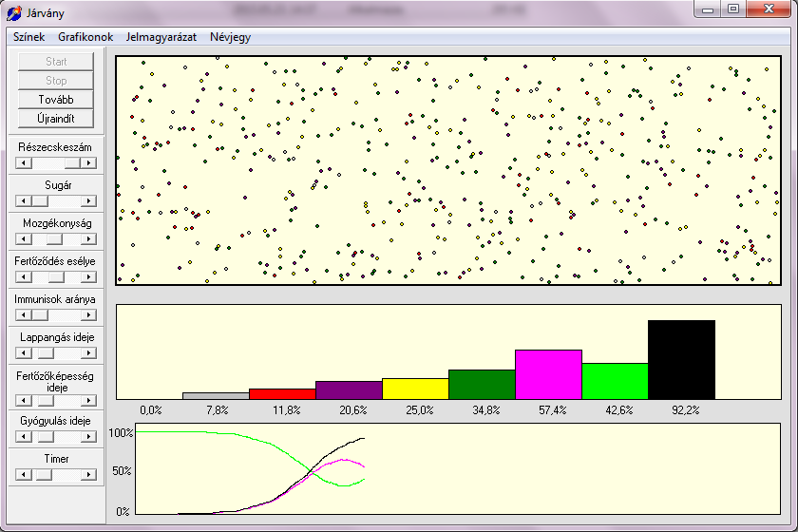Click the Tovább button

pyautogui.click(x=56, y=100)
